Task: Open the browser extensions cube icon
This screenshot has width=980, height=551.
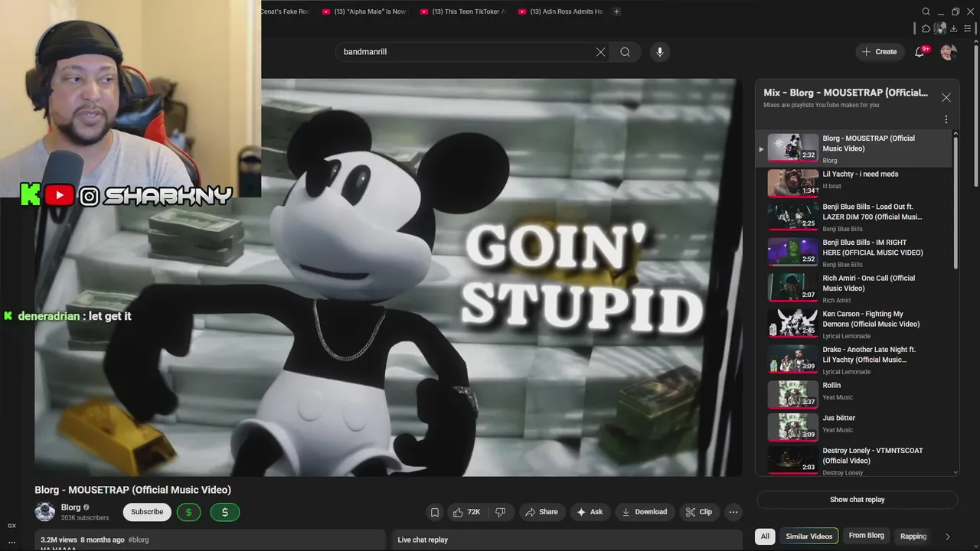Action: point(926,29)
